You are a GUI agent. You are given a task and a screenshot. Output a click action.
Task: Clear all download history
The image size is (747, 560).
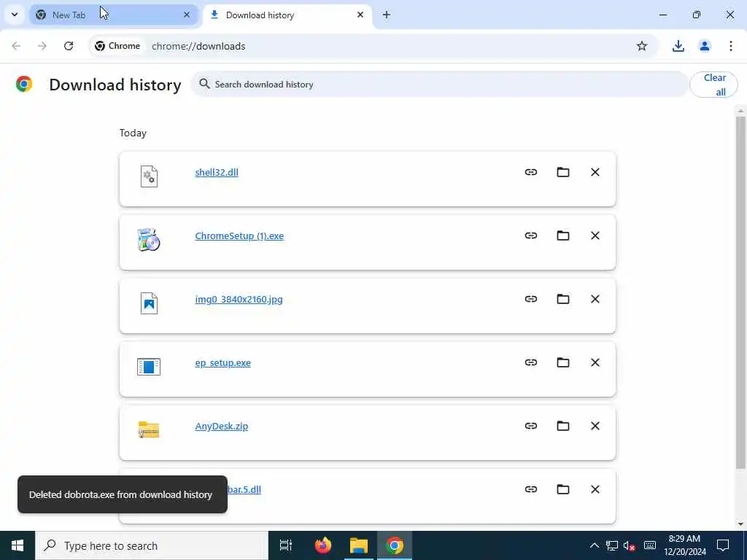(x=713, y=85)
